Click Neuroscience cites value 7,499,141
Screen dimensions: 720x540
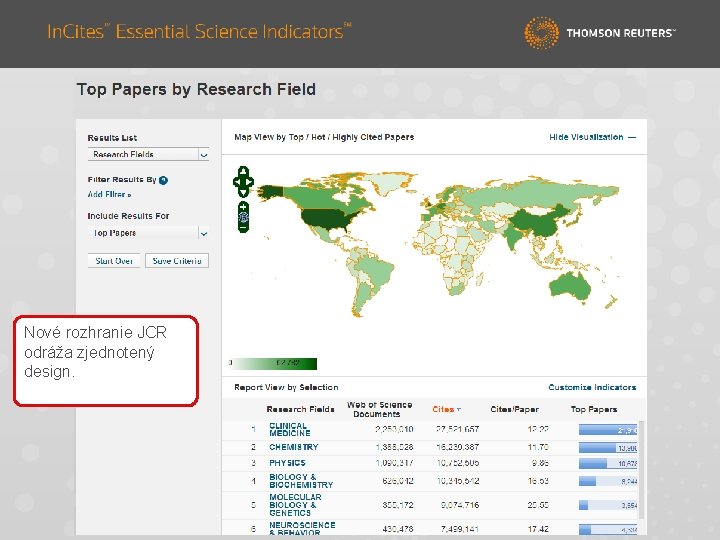coord(460,529)
